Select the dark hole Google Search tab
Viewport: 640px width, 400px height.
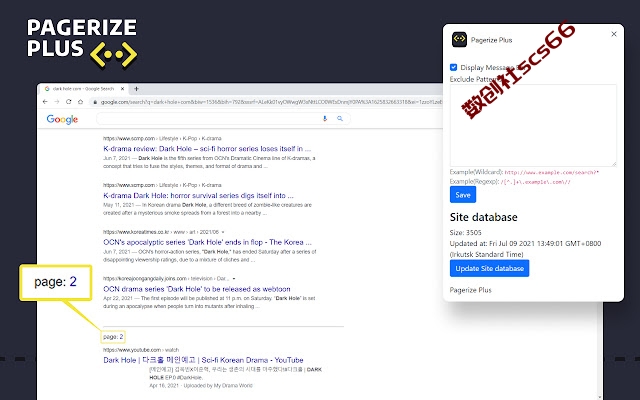click(85, 89)
